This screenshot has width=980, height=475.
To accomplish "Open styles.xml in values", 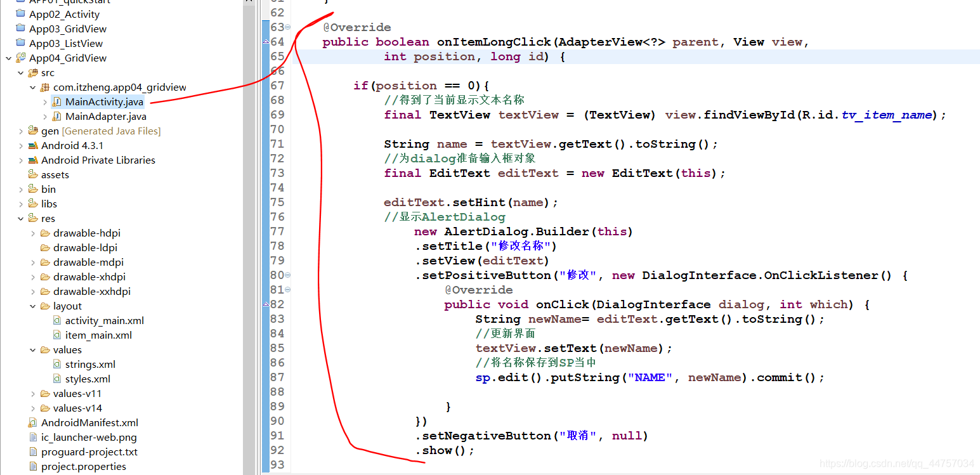I will pos(88,379).
